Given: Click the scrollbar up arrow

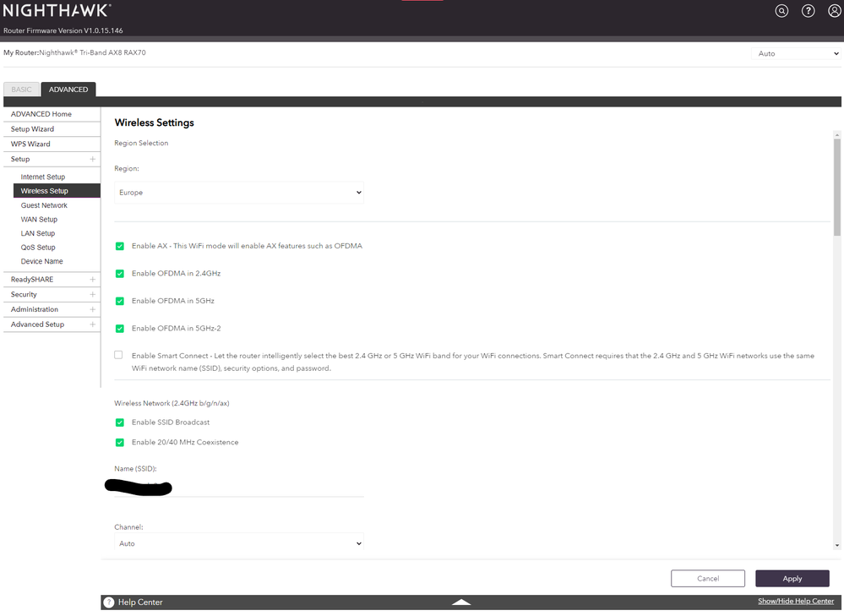Looking at the screenshot, I should [837, 134].
